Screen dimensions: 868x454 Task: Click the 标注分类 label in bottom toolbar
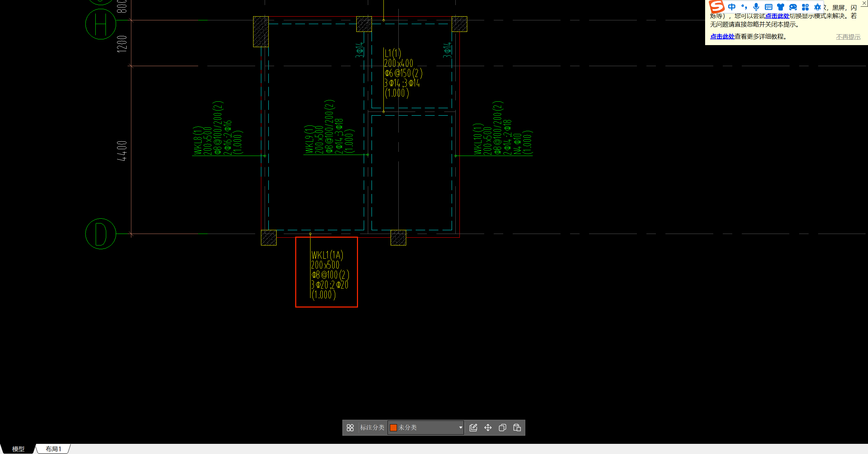point(372,428)
